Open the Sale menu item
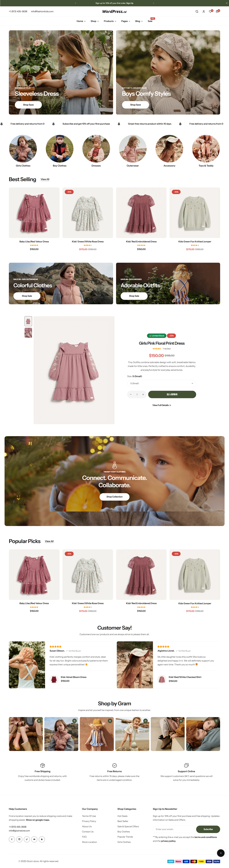The height and width of the screenshot is (868, 229). pos(150,21)
